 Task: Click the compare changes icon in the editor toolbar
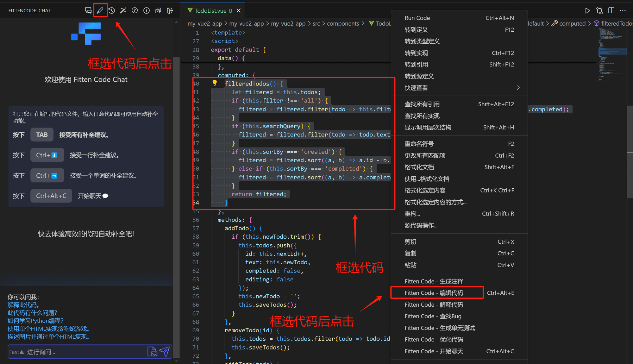tap(599, 10)
